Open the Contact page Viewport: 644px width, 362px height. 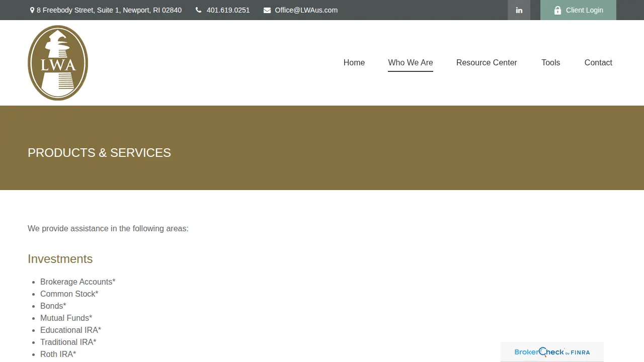[x=598, y=62]
